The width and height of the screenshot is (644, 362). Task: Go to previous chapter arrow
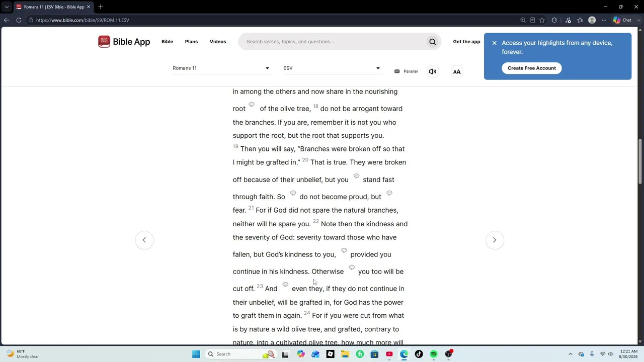pyautogui.click(x=144, y=240)
